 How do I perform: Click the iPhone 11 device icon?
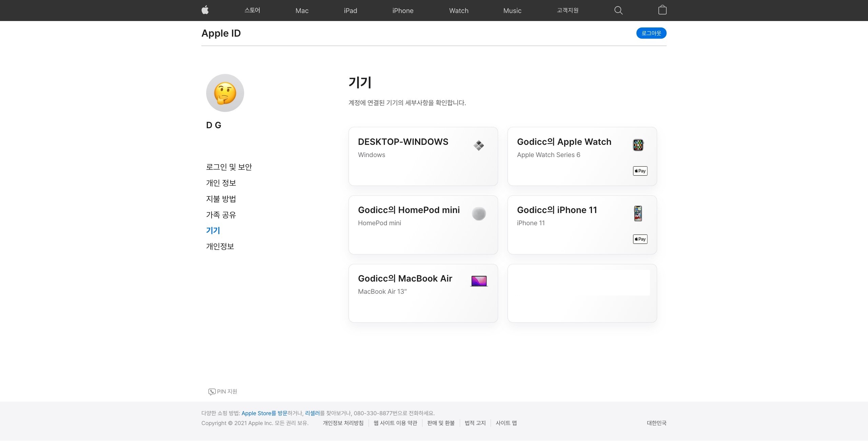[x=638, y=214]
